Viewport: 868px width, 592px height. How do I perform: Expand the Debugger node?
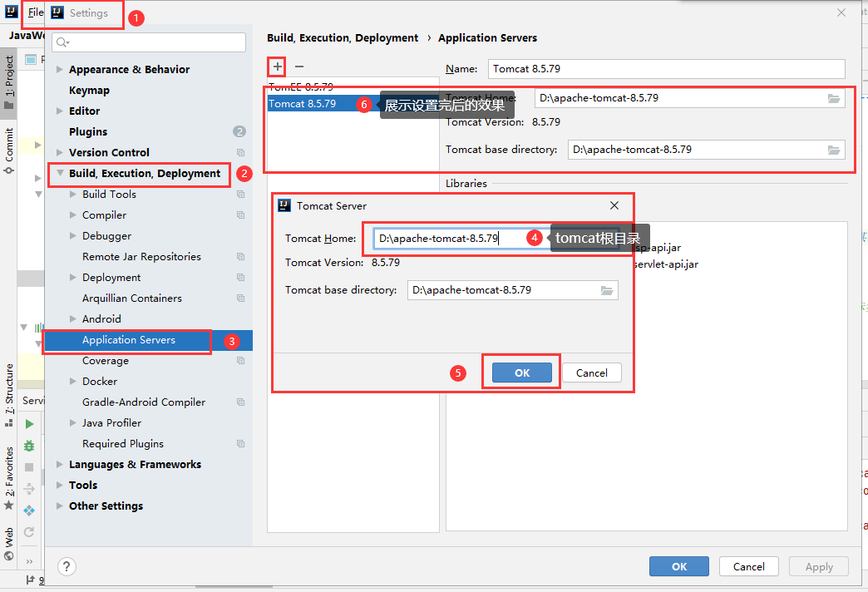(72, 236)
